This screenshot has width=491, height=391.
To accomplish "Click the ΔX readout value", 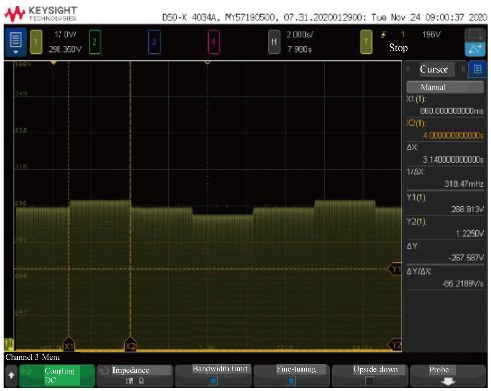I will tap(453, 160).
